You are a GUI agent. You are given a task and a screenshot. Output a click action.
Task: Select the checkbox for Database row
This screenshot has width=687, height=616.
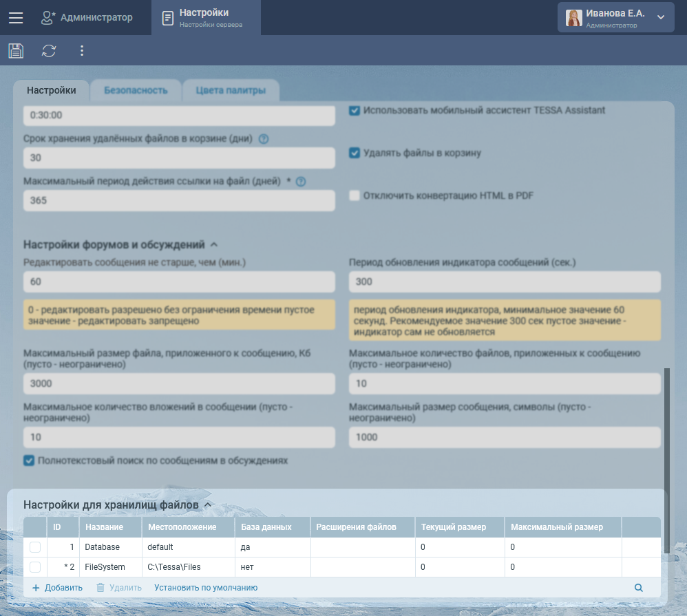pyautogui.click(x=35, y=547)
